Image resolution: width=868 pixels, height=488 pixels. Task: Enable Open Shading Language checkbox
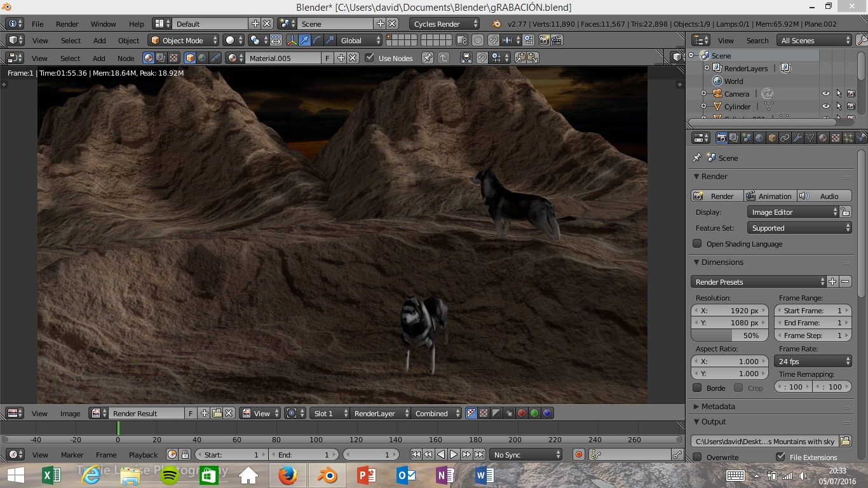(x=698, y=244)
